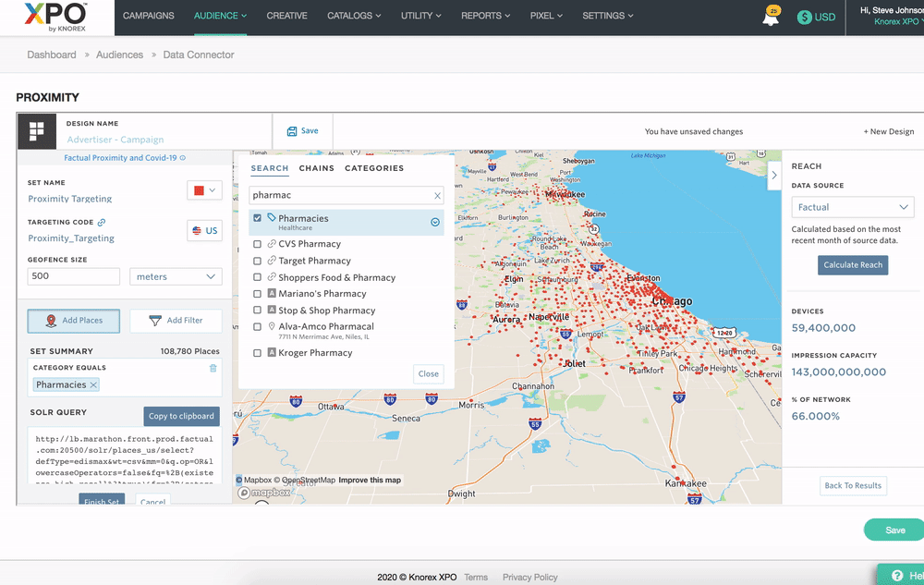Image resolution: width=924 pixels, height=585 pixels.
Task: Click the Geofence Size input field
Action: (x=74, y=276)
